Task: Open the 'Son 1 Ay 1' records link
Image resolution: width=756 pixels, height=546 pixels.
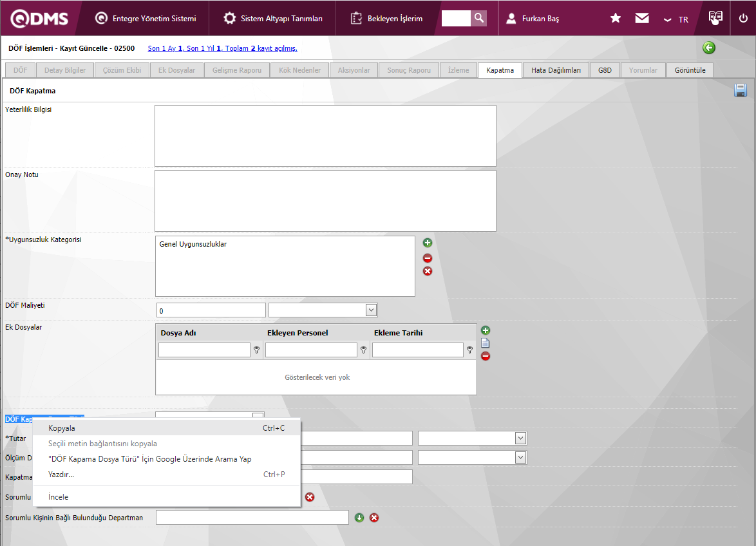Action: point(165,48)
